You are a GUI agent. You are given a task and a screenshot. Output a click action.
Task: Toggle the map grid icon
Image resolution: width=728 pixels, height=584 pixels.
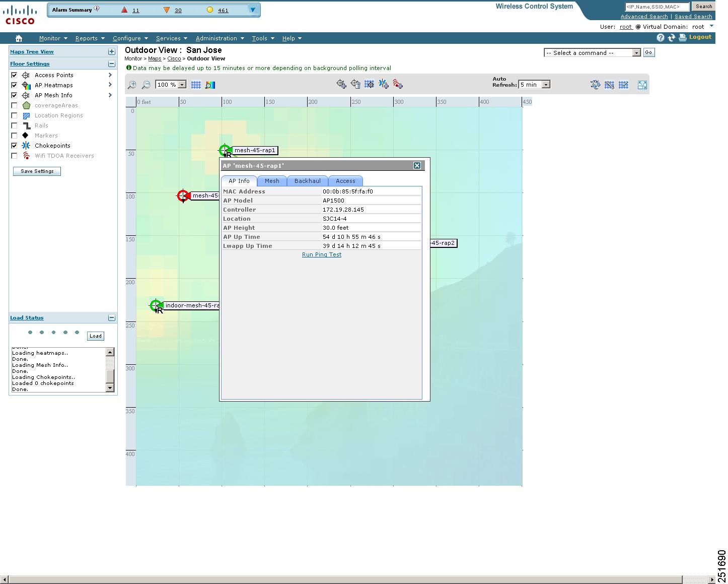(x=196, y=85)
